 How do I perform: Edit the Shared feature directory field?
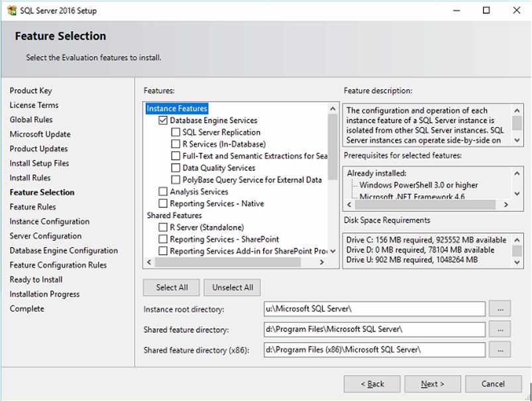point(374,329)
